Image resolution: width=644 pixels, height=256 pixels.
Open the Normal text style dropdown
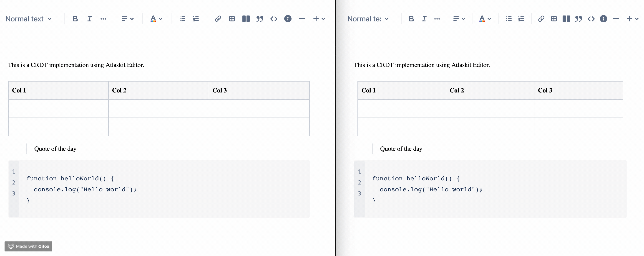coord(29,18)
